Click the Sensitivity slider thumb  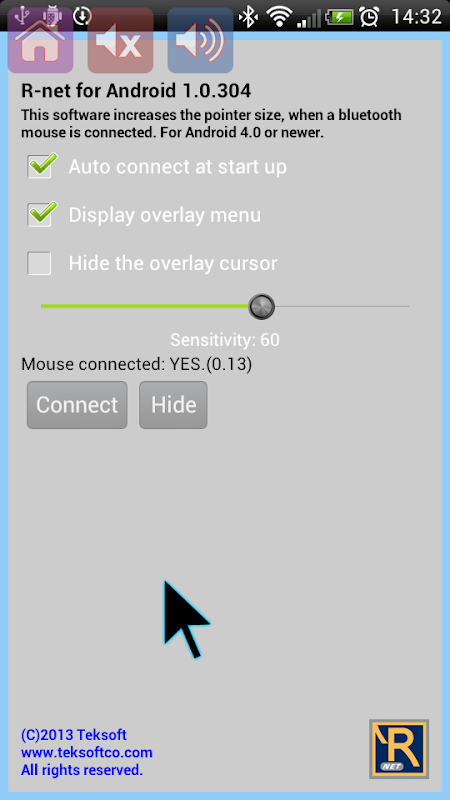[x=262, y=306]
